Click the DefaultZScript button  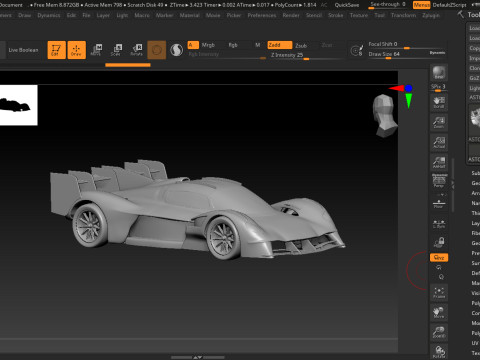click(x=449, y=5)
